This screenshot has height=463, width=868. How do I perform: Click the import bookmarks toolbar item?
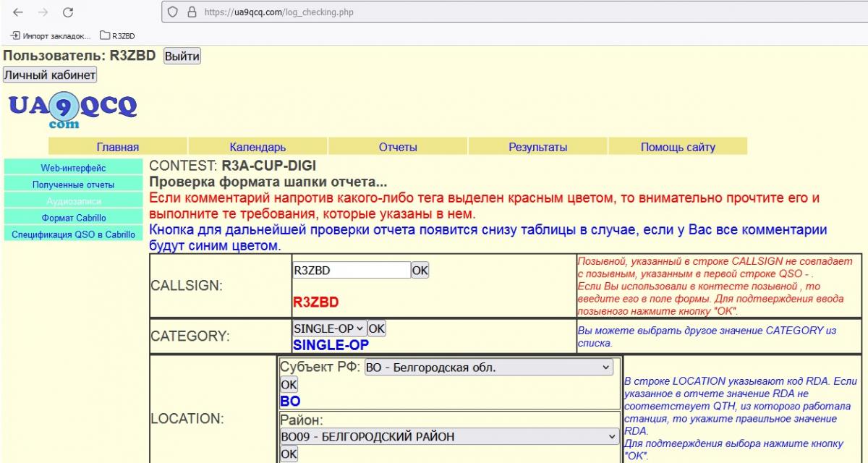pos(51,35)
